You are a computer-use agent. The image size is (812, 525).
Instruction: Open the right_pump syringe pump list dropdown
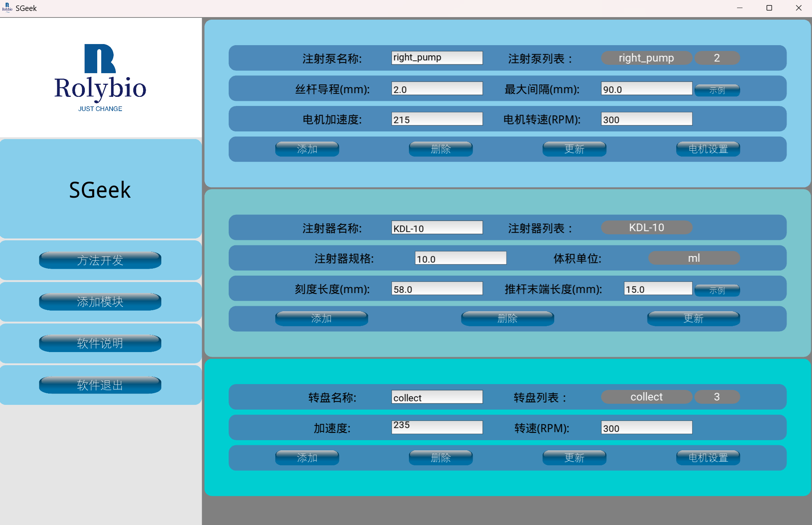coord(646,58)
